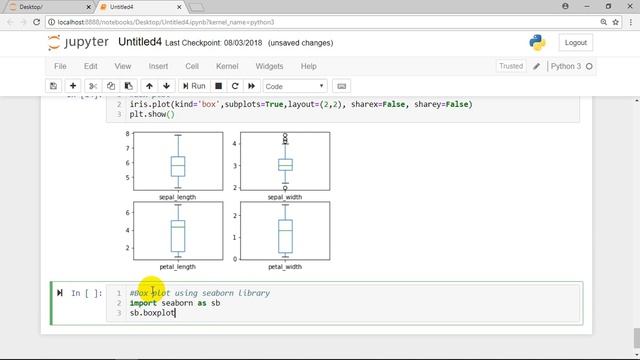Open the Widgets menu
The image size is (640, 360).
[x=269, y=66]
